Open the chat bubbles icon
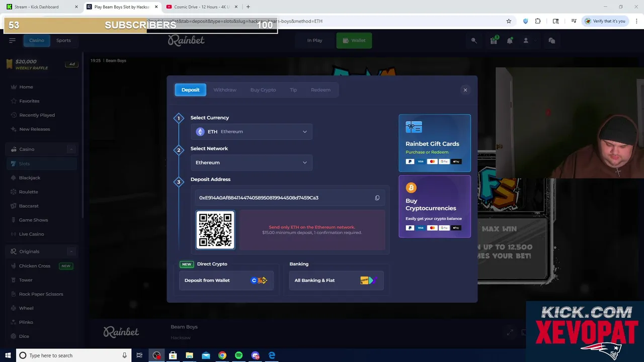This screenshot has height=362, width=644. [552, 41]
